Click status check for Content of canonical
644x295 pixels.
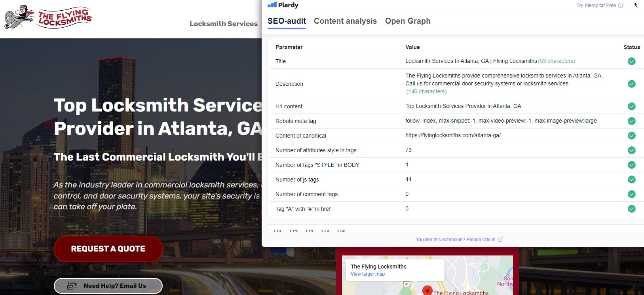click(632, 136)
